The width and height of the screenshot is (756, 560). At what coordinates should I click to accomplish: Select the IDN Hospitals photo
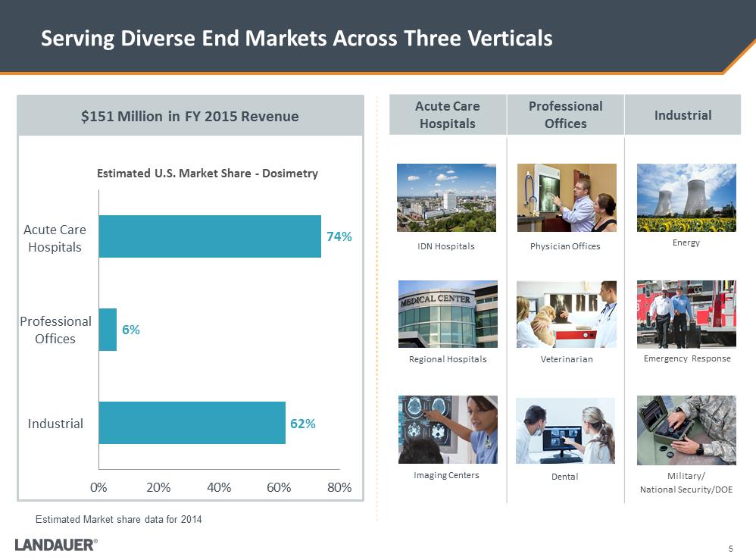coord(446,197)
